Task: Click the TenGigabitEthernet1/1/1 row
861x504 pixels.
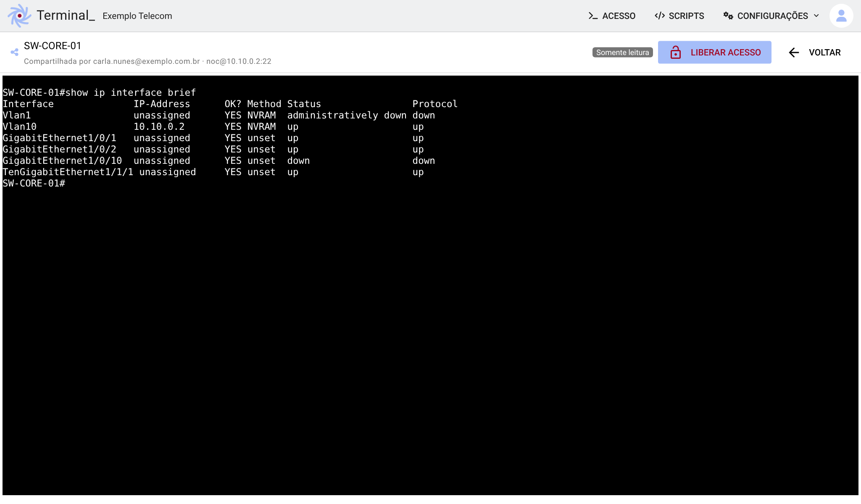Action: [x=213, y=172]
